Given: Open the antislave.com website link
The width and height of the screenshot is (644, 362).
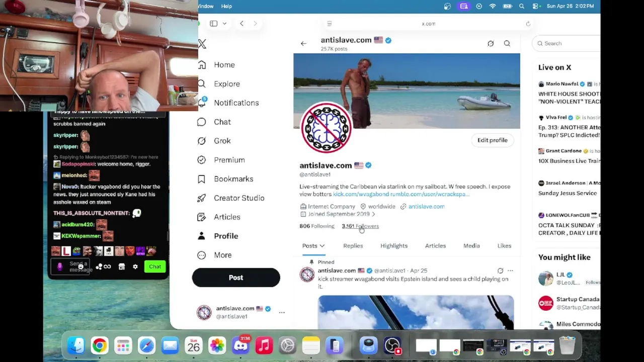Looking at the screenshot, I should tap(426, 207).
